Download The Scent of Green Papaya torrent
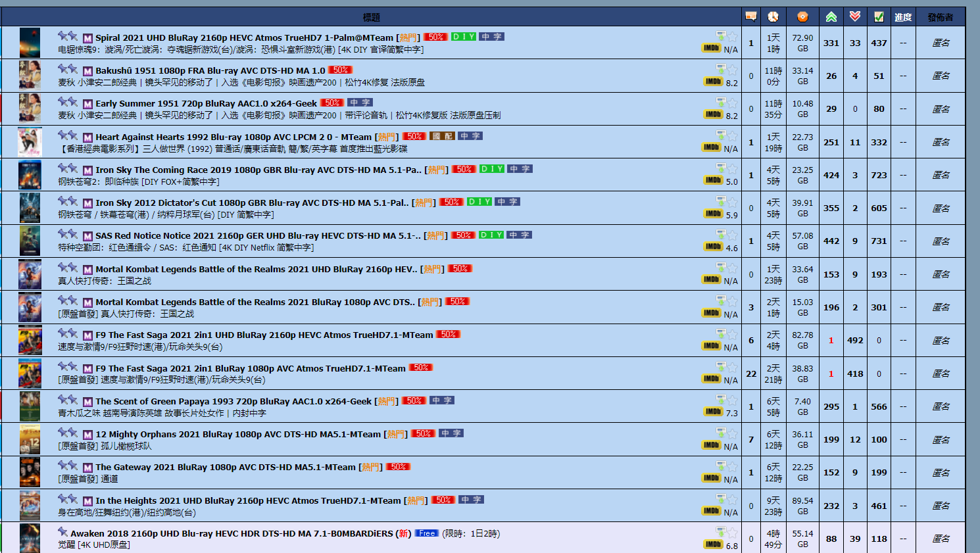 (x=721, y=399)
